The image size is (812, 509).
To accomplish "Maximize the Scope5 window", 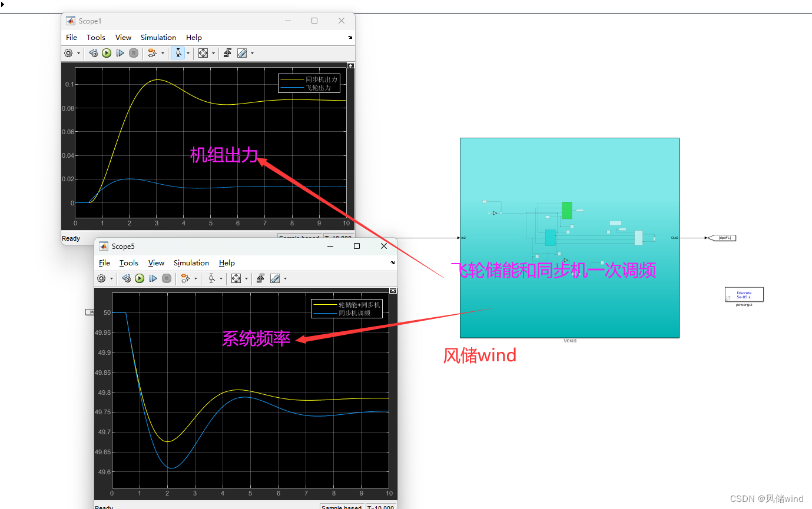I will tap(356, 246).
